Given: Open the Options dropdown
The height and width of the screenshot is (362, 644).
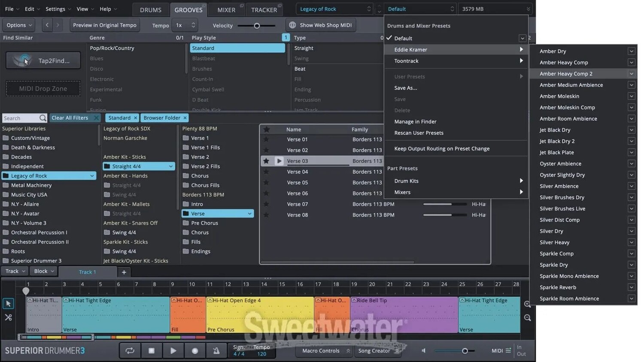Looking at the screenshot, I should [19, 25].
